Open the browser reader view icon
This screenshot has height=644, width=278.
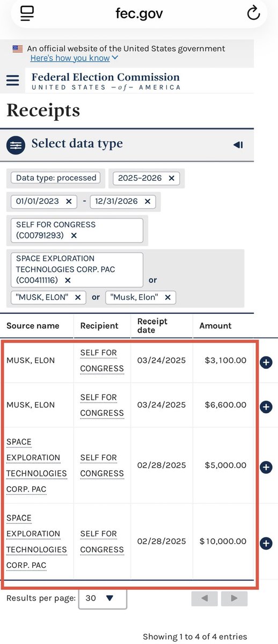pos(27,14)
